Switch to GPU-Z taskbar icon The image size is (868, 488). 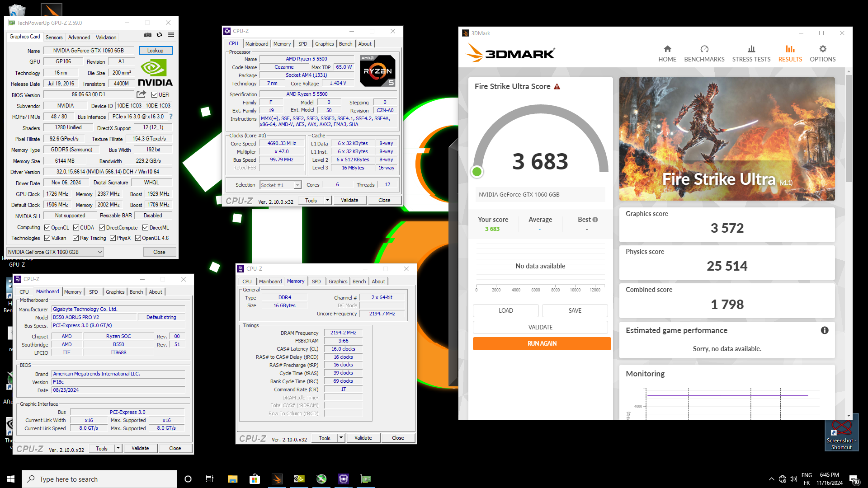point(366,479)
